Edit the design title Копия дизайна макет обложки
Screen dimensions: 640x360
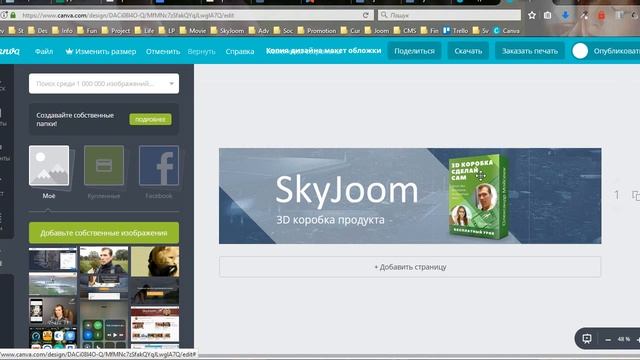tap(323, 51)
